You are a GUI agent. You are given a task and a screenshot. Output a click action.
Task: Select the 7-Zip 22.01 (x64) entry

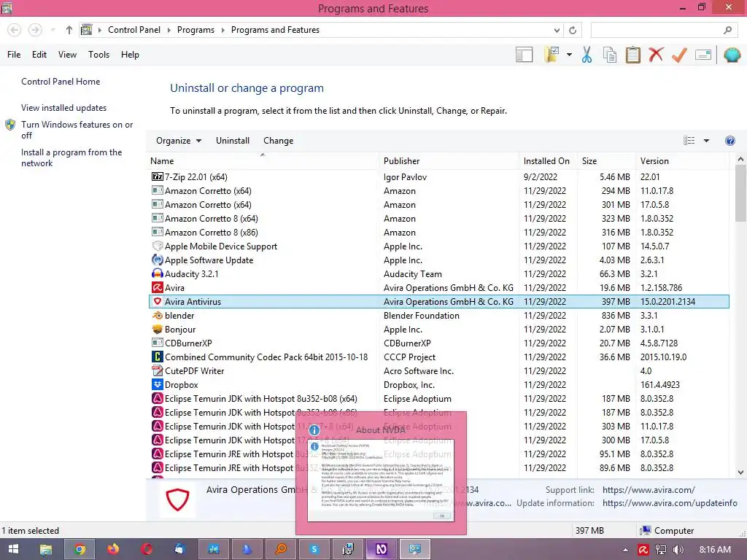439,176
